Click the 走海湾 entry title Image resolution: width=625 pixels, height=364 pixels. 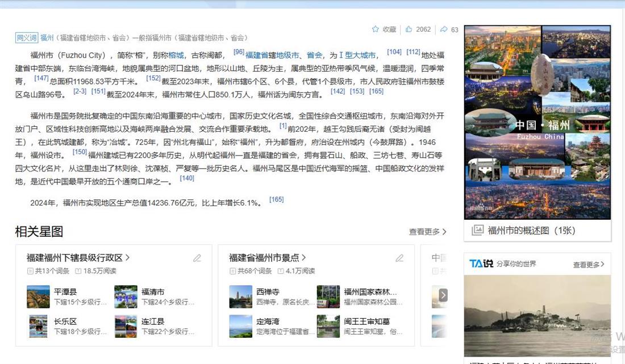pos(268,321)
